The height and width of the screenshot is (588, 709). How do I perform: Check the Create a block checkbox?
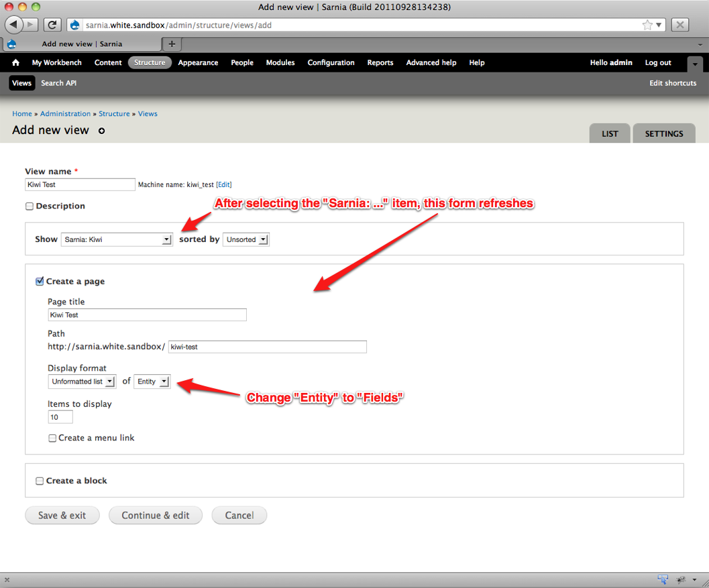point(40,481)
